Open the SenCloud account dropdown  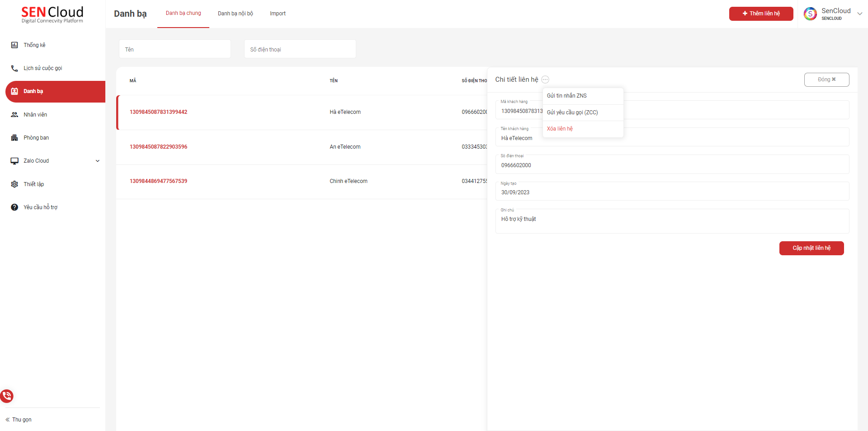(x=859, y=14)
